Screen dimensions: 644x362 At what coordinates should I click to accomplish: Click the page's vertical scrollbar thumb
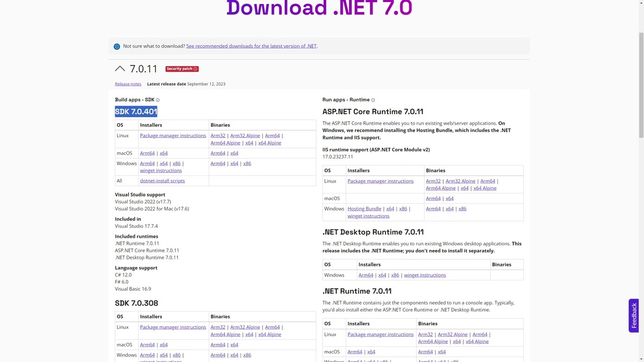point(640,84)
